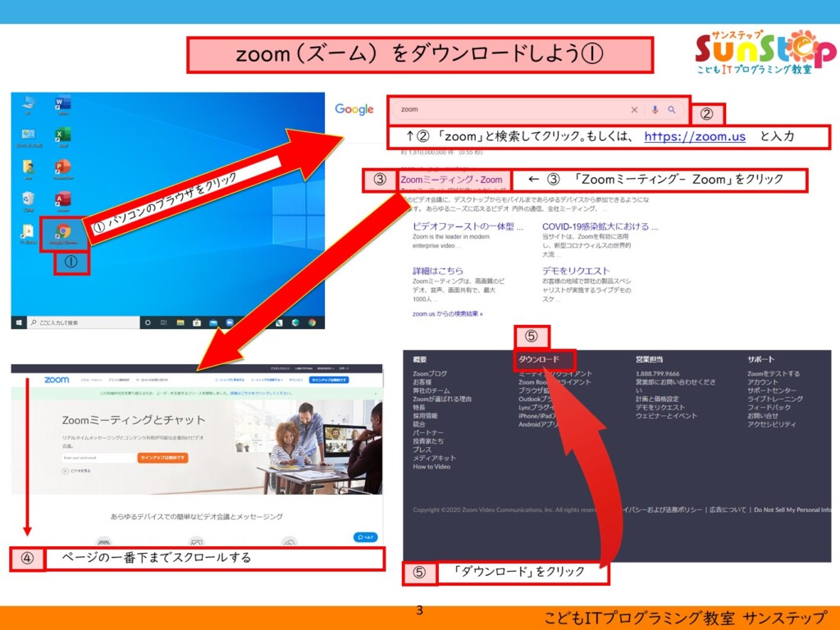Open the Zoom app in the taskbar
This screenshot has height=630, width=840.
pyautogui.click(x=230, y=322)
